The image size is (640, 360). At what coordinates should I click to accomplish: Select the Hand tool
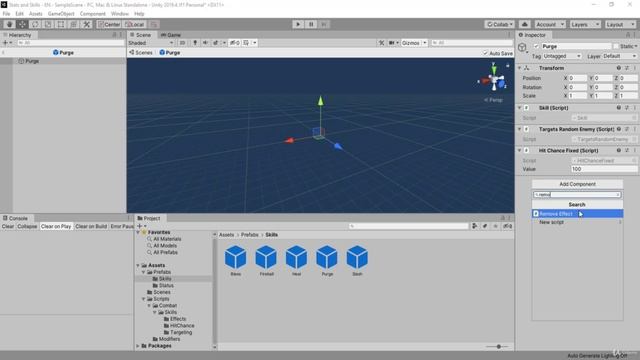click(x=9, y=24)
